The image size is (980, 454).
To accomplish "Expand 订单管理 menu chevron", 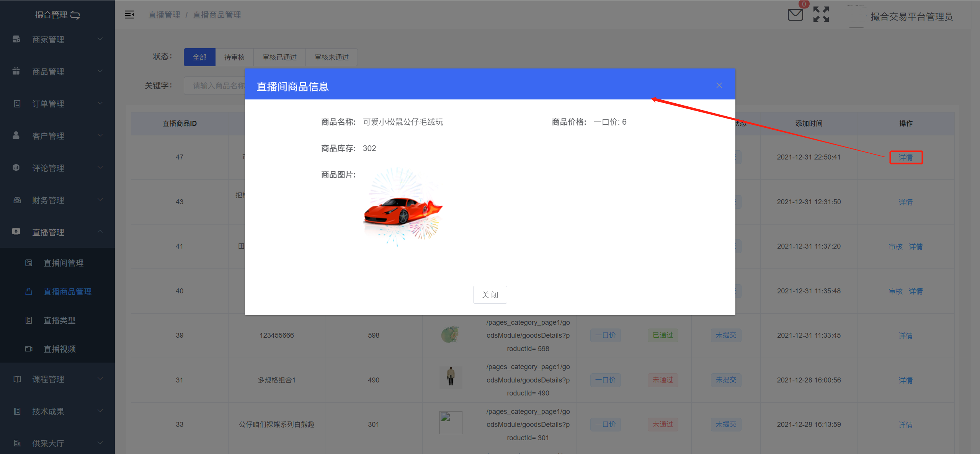I will pyautogui.click(x=100, y=103).
